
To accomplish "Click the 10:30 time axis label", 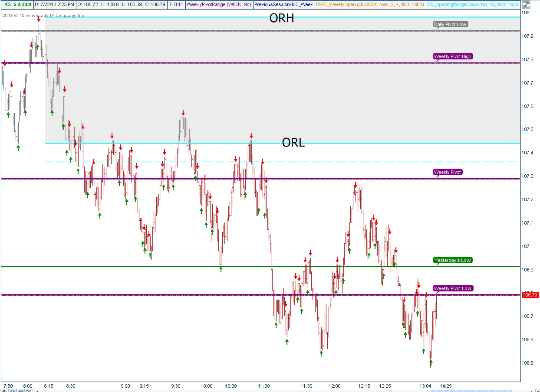I will point(231,386).
